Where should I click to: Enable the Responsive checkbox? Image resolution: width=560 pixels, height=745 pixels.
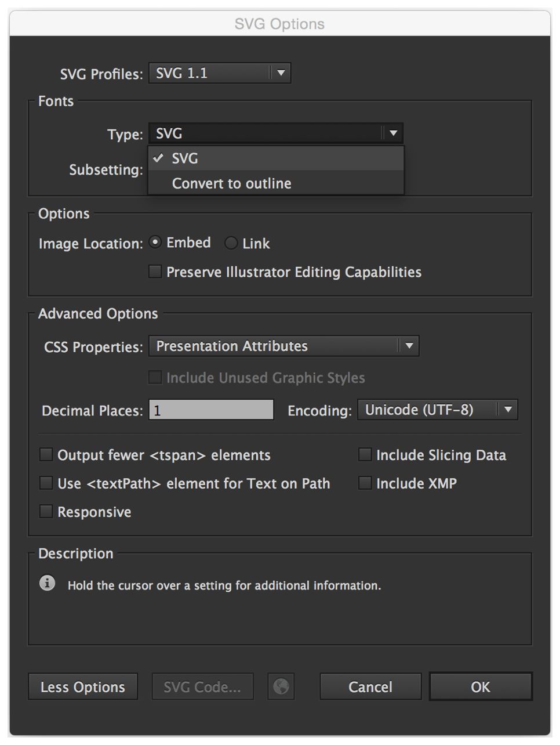coord(46,511)
